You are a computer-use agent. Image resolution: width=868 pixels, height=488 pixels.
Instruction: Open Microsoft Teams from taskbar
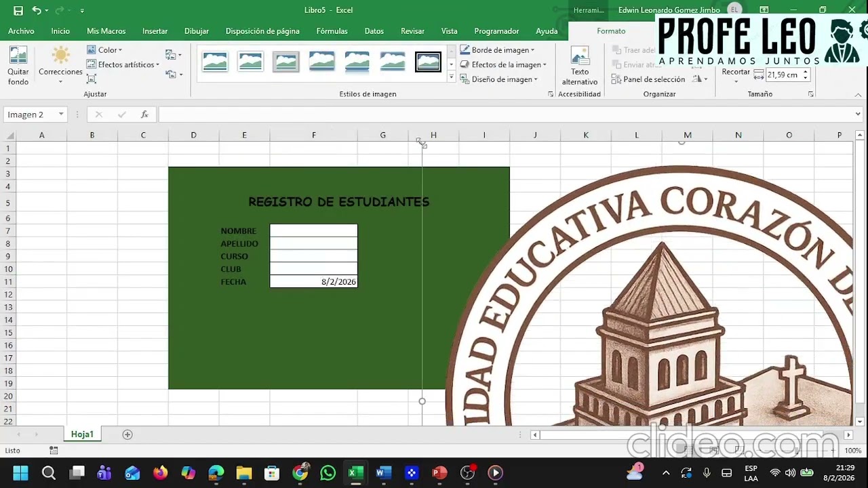pos(104,473)
